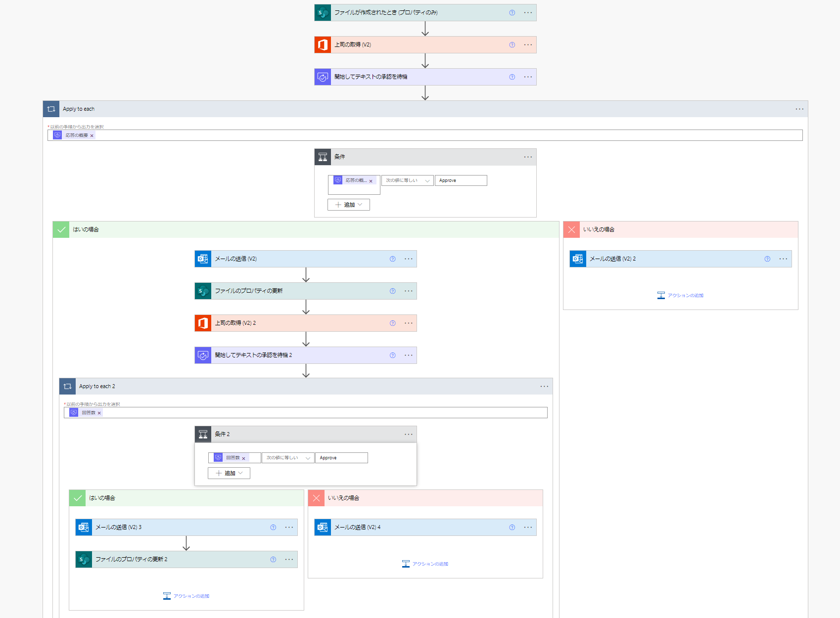Open help for ファイルのプロパティの更新 2

[x=273, y=560]
